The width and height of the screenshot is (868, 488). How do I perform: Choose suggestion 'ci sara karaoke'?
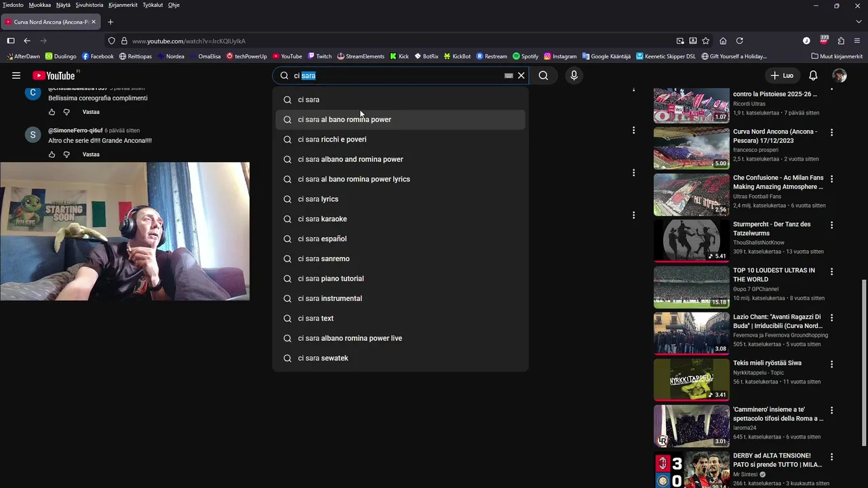point(400,219)
